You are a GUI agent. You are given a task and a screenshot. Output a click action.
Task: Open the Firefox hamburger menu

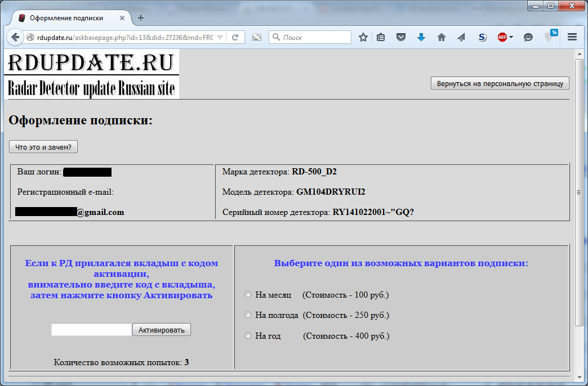click(572, 37)
